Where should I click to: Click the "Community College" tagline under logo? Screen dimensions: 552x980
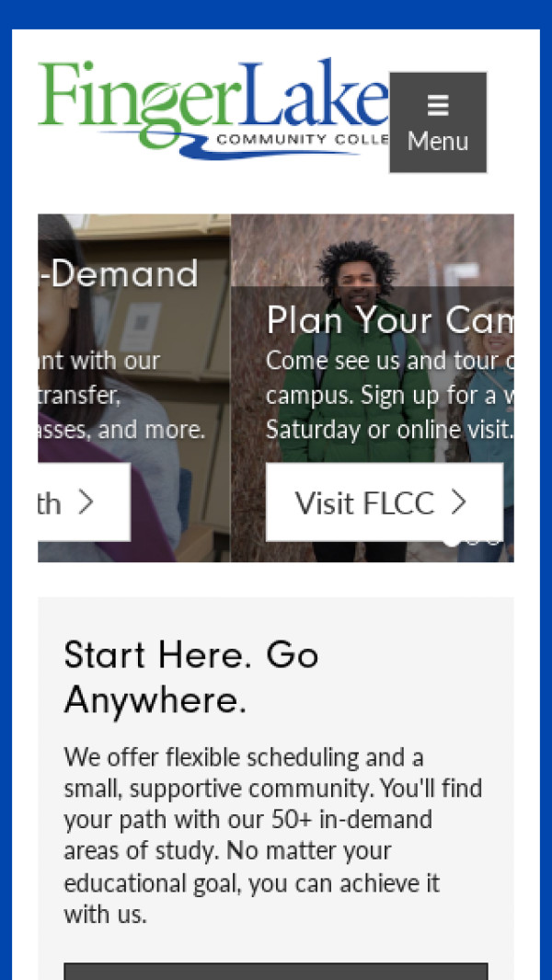296,140
